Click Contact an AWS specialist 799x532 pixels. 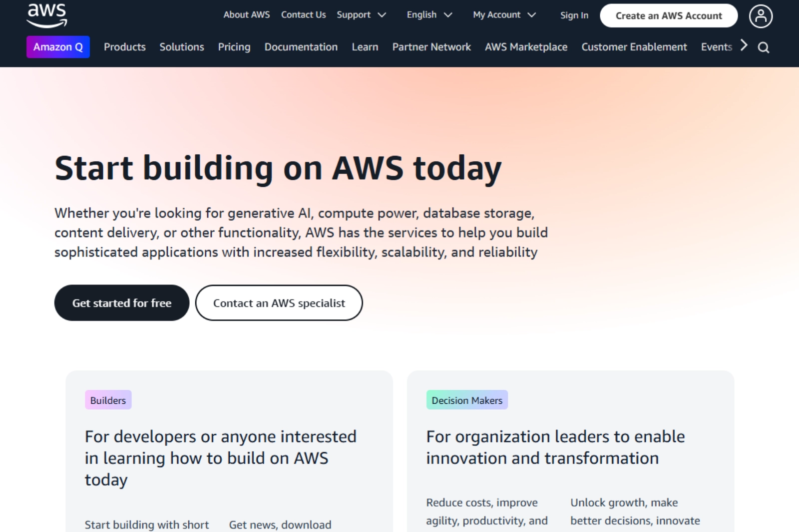tap(279, 302)
